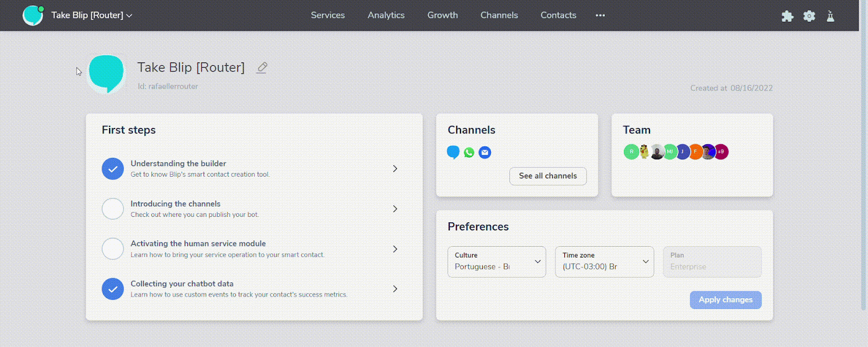This screenshot has height=347, width=868.
Task: Open the Culture dropdown
Action: tap(496, 262)
